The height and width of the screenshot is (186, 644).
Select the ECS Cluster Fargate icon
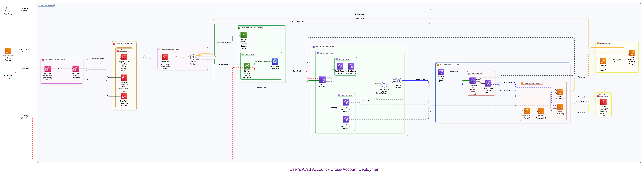pyautogui.click(x=526, y=111)
